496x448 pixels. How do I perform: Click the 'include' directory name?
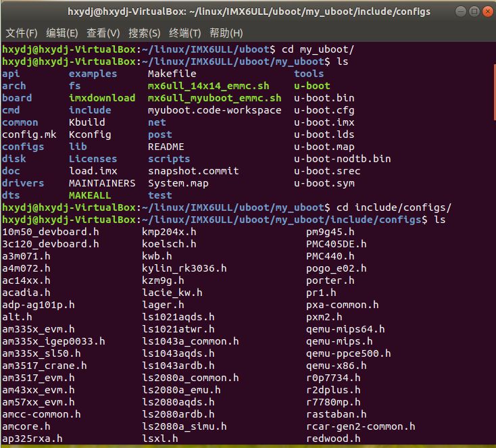90,110
